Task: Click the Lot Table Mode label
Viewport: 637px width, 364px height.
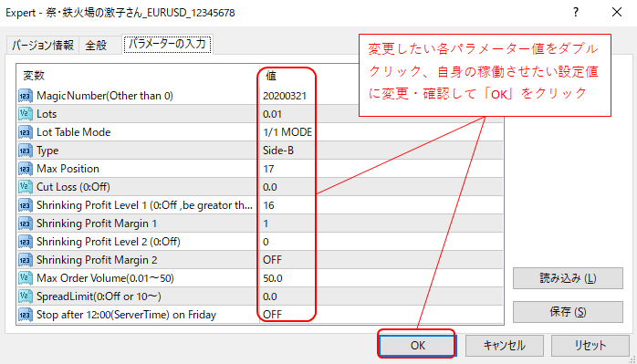Action: pos(74,132)
